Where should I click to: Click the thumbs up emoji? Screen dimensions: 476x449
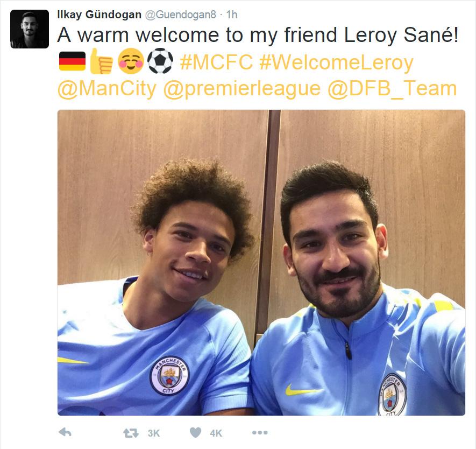pyautogui.click(x=101, y=61)
